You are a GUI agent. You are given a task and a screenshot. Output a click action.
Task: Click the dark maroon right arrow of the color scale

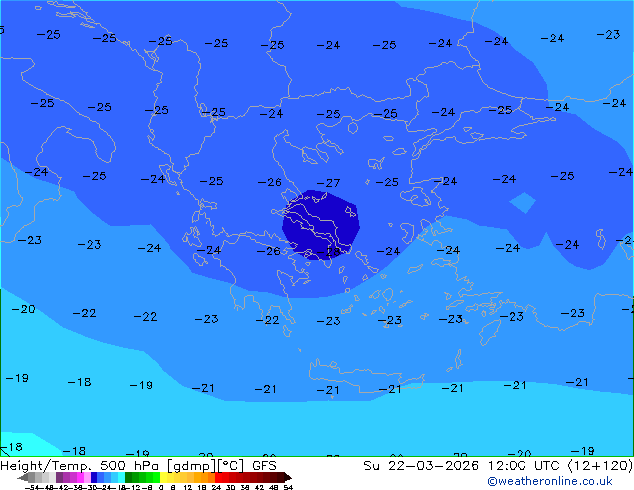pos(287,477)
